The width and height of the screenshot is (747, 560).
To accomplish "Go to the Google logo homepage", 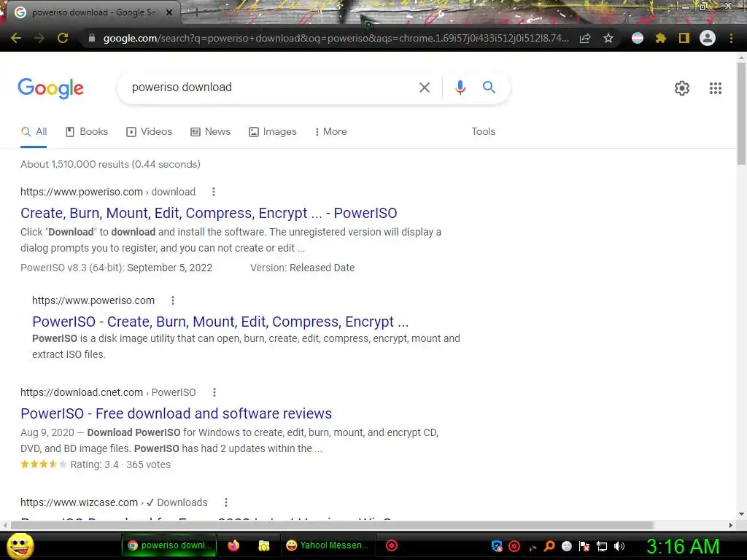I will click(51, 88).
